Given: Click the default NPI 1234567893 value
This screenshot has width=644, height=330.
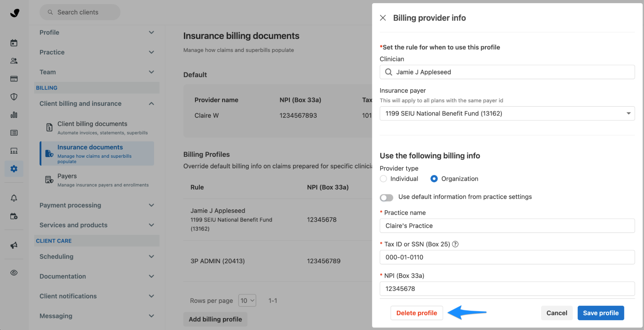Looking at the screenshot, I should (298, 115).
